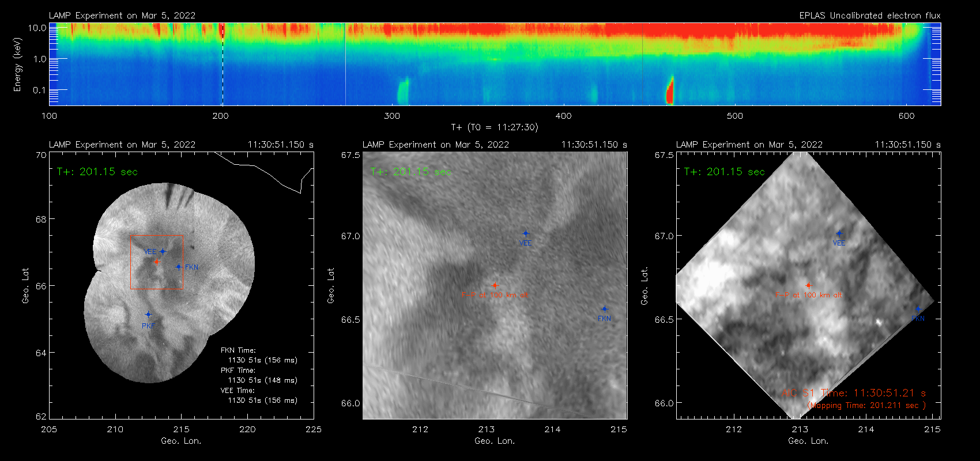Click the '500' time tick under spectrogram
Image resolution: width=980 pixels, height=461 pixels.
pos(735,116)
